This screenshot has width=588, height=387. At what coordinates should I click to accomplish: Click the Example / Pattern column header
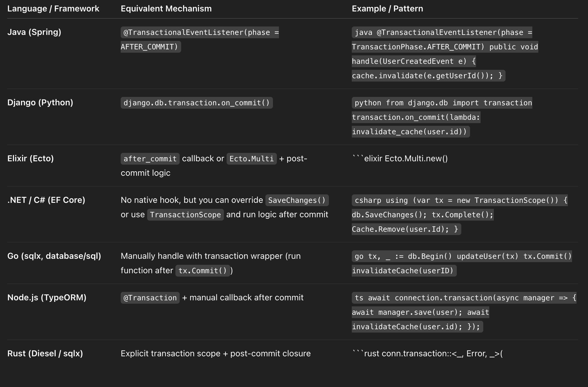(x=387, y=9)
